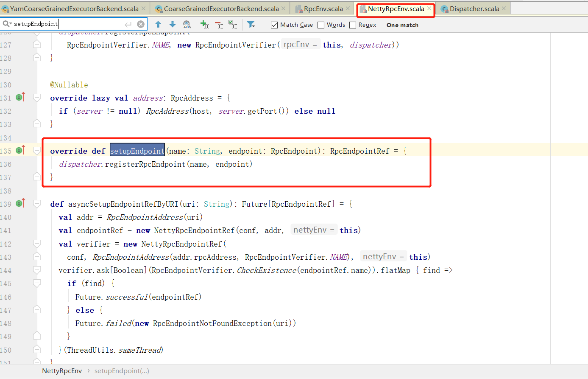Click setupEndpoint(...) in the breadcrumb bar
588x379 pixels.
(122, 371)
